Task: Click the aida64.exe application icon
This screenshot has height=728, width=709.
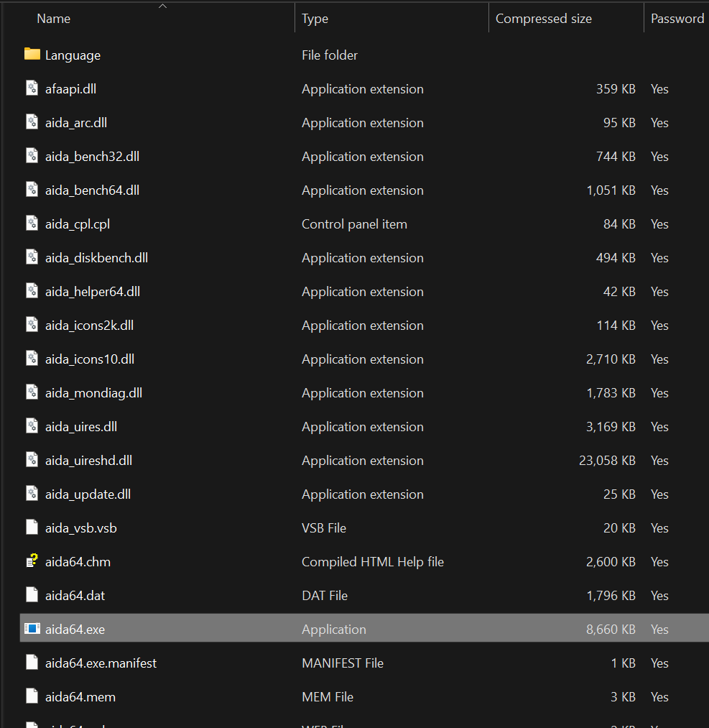Action: (x=32, y=629)
